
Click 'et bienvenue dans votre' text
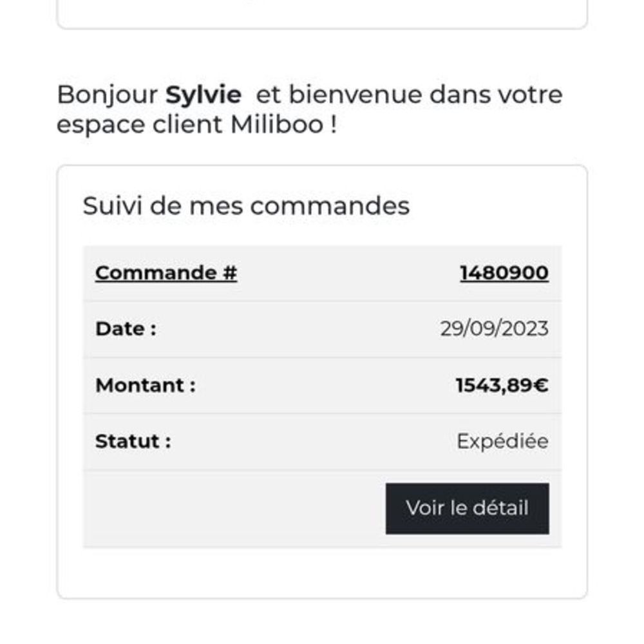tap(409, 95)
